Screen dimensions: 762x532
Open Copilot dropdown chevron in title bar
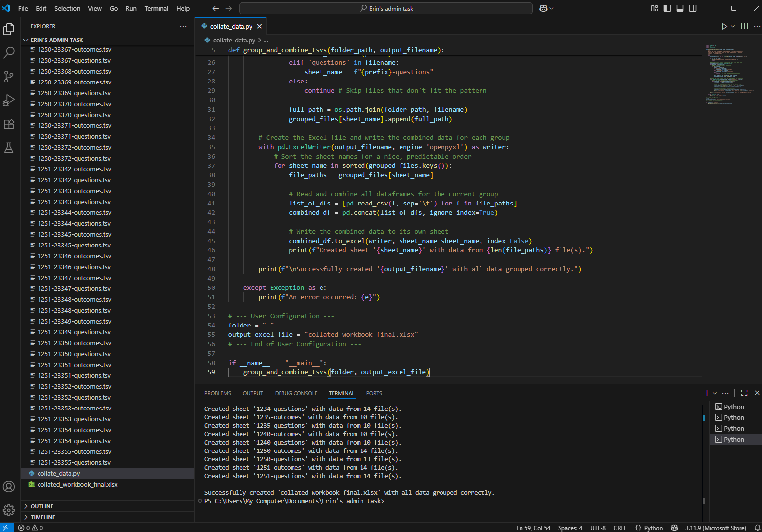tap(551, 8)
